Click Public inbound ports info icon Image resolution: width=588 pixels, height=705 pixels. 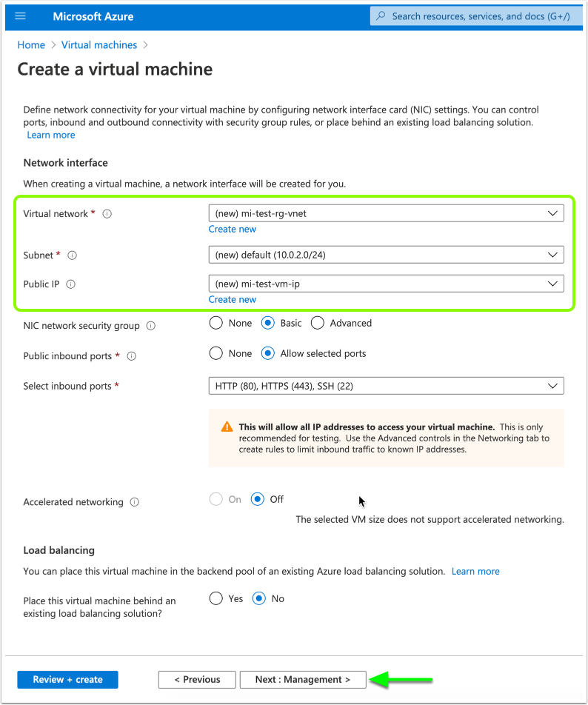click(132, 356)
